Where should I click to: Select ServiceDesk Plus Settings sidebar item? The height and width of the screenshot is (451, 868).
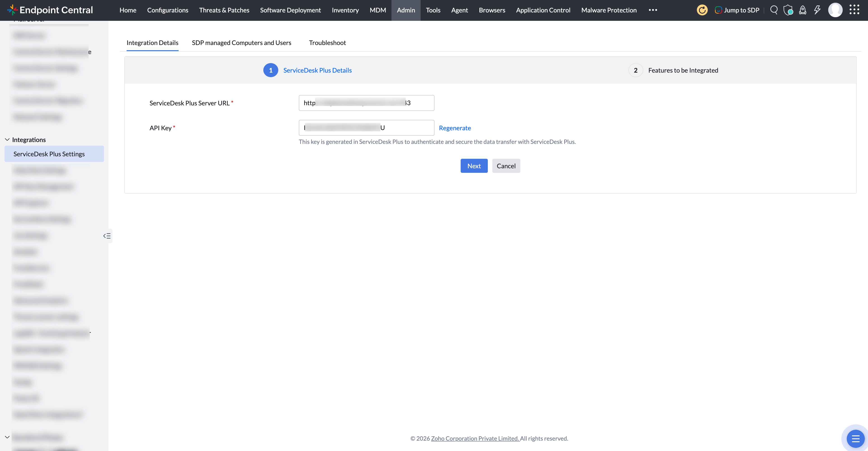54,154
